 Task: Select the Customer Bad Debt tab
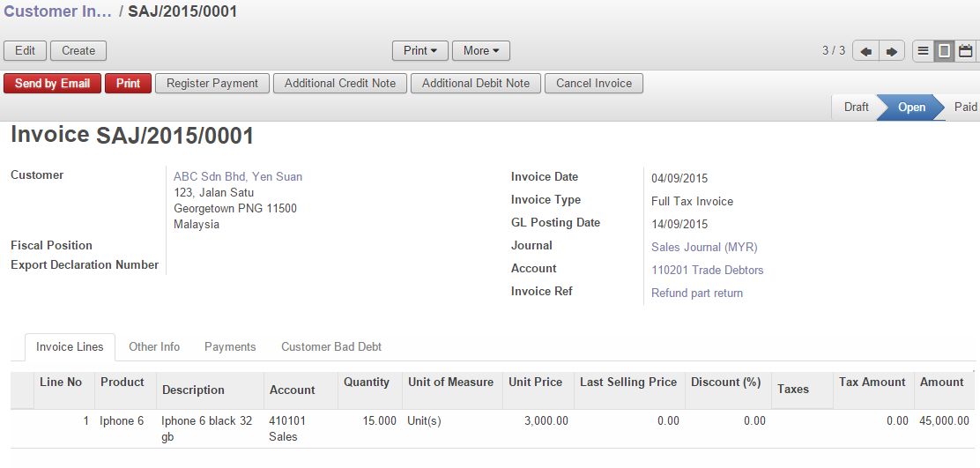(330, 347)
